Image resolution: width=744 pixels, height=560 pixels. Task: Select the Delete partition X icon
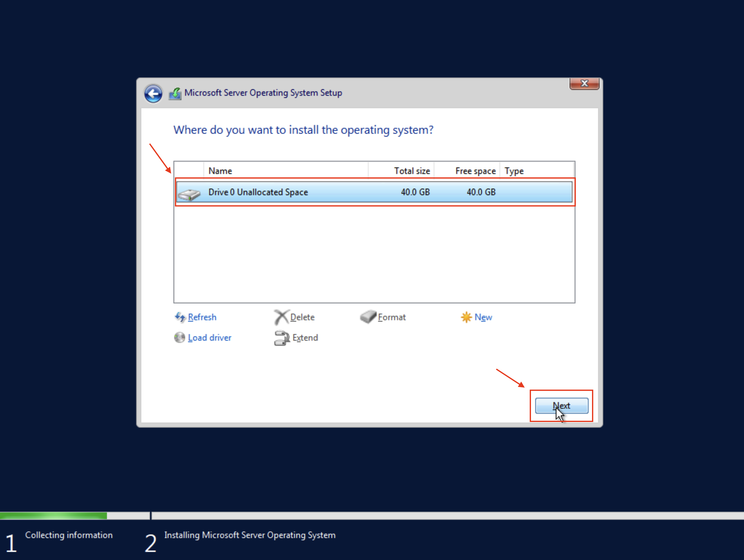click(x=282, y=317)
